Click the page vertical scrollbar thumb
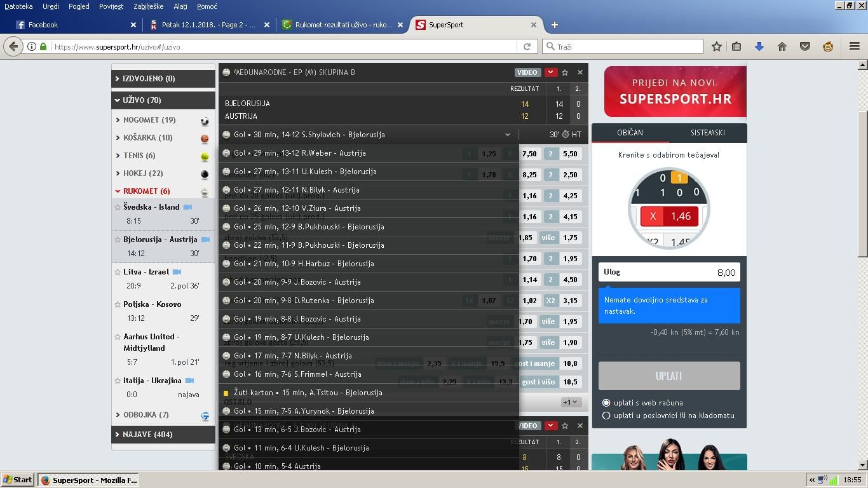This screenshot has width=868, height=488. pyautogui.click(x=862, y=184)
